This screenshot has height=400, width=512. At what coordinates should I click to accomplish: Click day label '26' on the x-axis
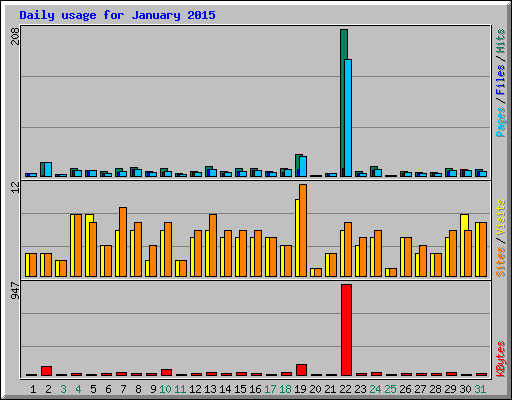coord(405,389)
